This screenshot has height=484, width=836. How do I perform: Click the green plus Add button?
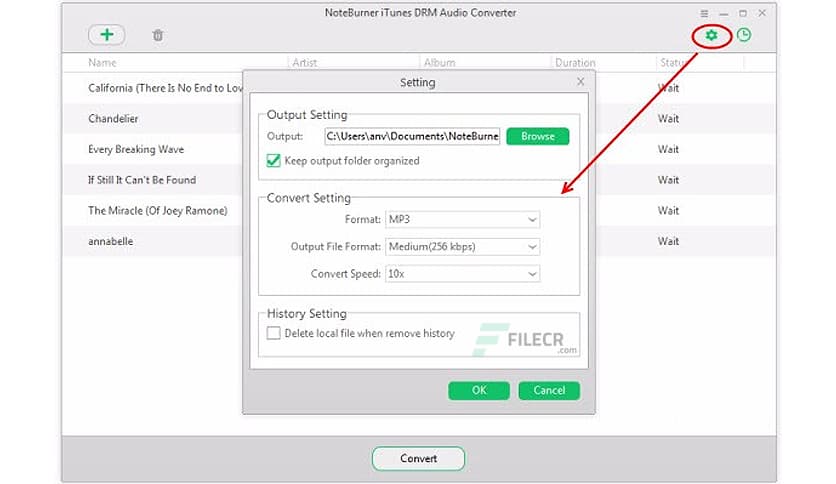[x=107, y=35]
